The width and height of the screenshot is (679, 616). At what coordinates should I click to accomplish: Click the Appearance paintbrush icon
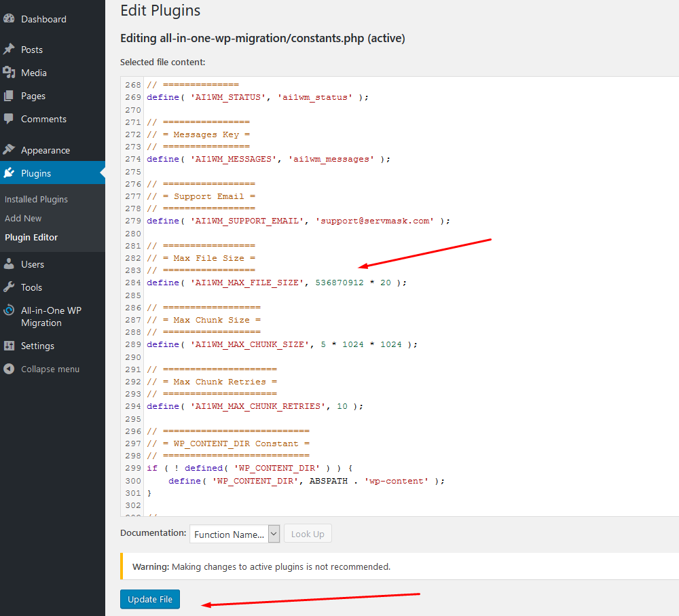(9, 150)
